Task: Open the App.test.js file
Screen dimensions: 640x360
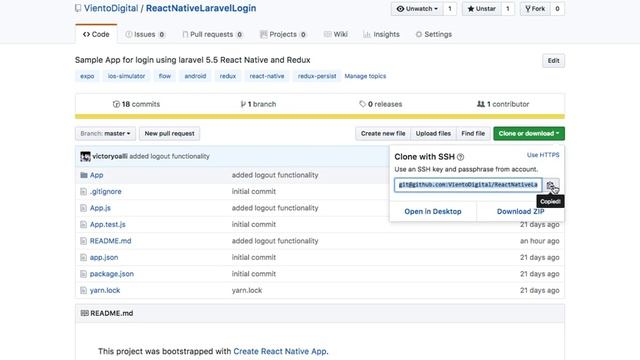Action: click(108, 224)
